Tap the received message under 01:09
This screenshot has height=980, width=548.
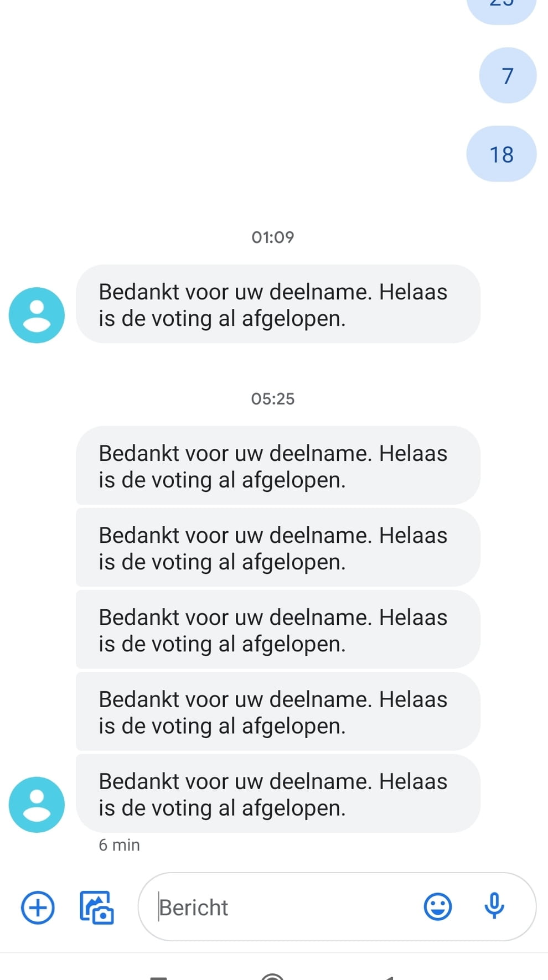[x=278, y=304]
